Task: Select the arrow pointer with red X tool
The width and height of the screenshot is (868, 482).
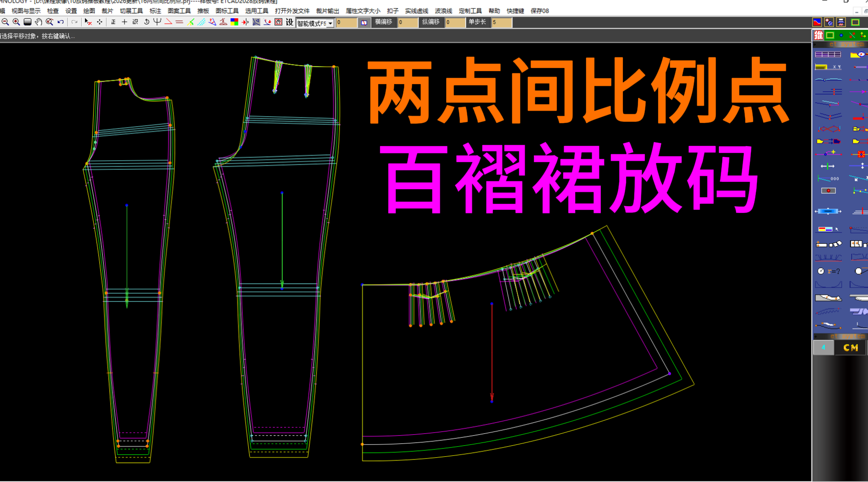Action: [88, 22]
